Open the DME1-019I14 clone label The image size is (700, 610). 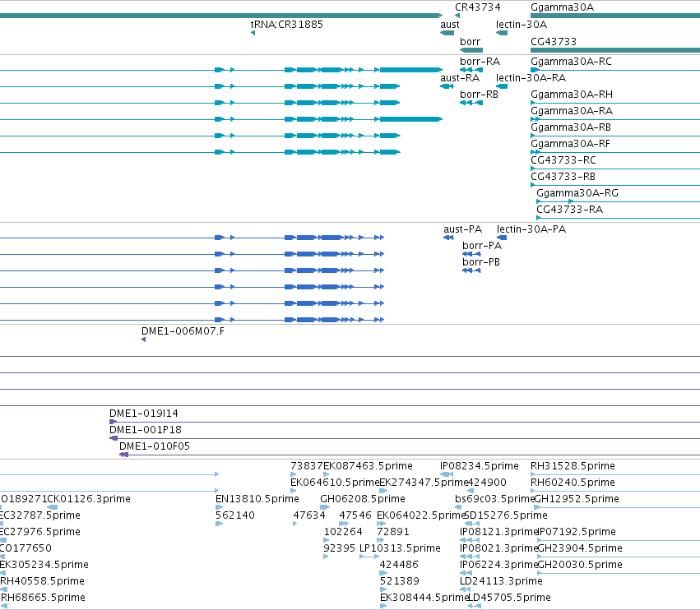[x=143, y=414]
